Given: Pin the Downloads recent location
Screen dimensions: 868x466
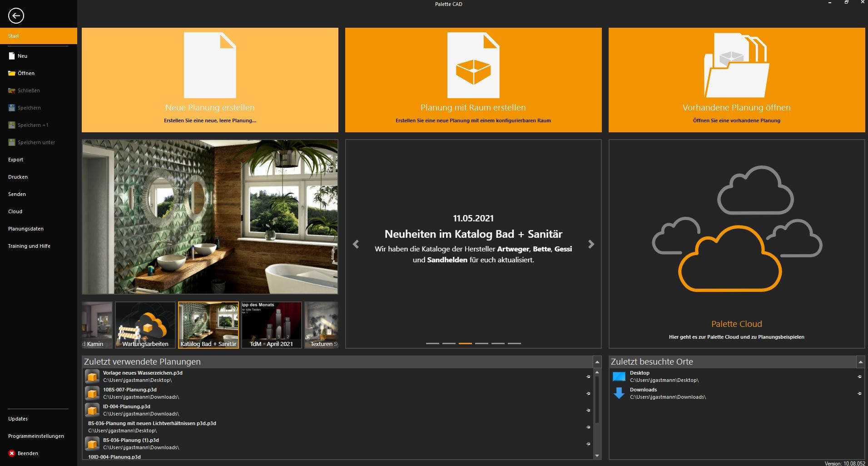Looking at the screenshot, I should click(859, 393).
